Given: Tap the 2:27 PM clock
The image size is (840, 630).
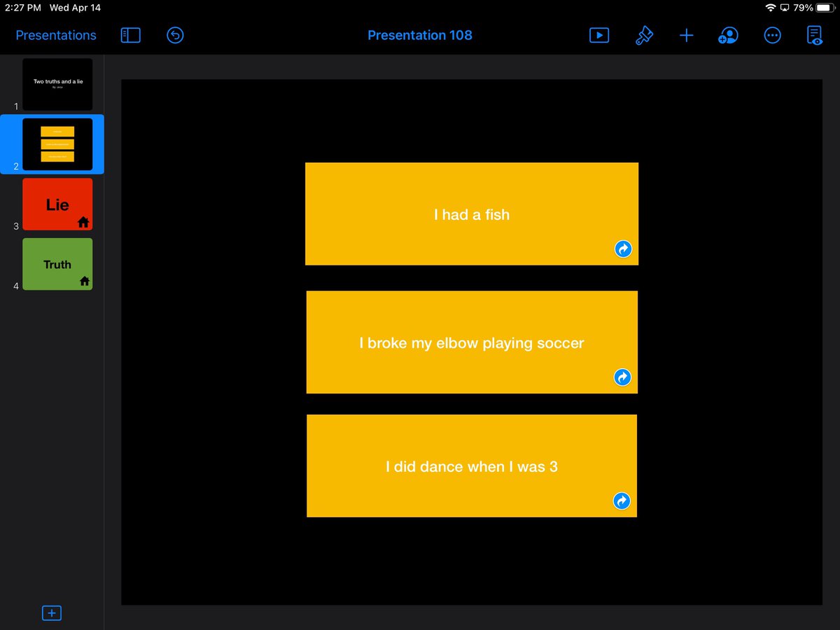Looking at the screenshot, I should 22,8.
